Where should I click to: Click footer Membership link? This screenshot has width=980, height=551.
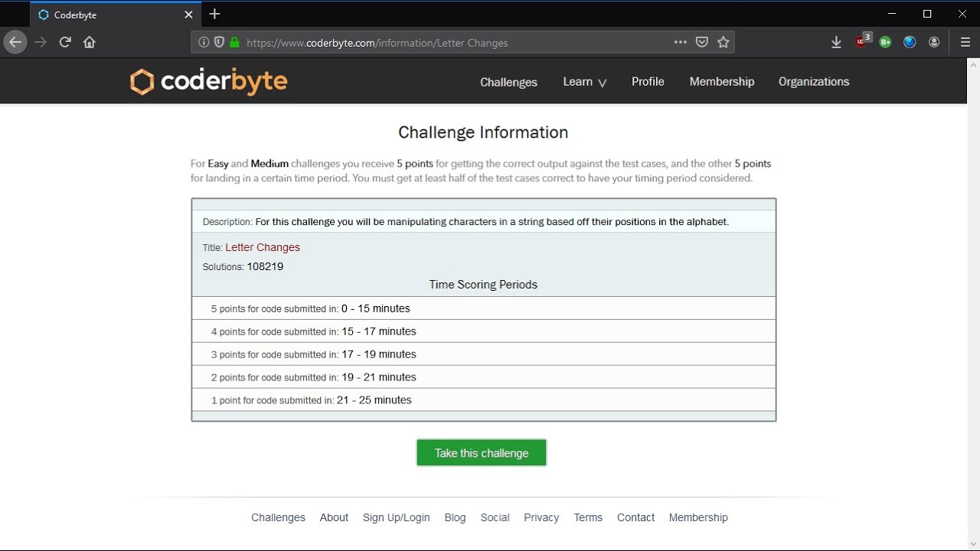coord(698,517)
